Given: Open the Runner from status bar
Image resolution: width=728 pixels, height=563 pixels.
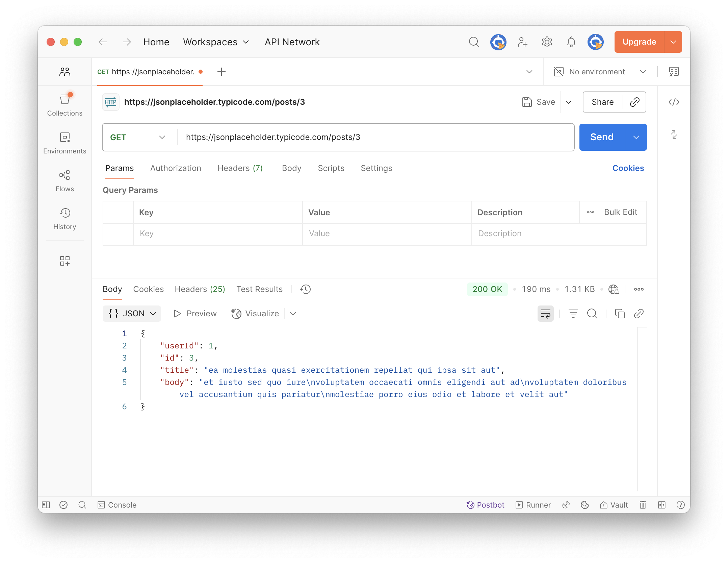Looking at the screenshot, I should coord(533,505).
